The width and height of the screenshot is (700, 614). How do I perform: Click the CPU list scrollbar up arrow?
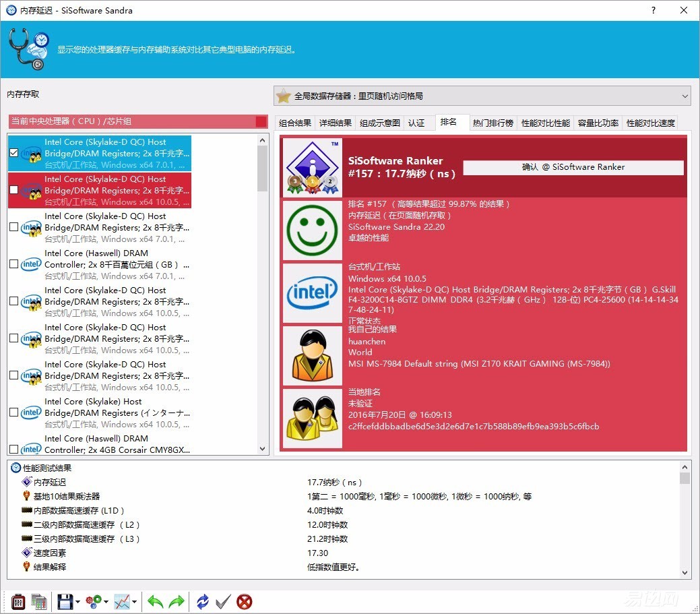point(263,140)
